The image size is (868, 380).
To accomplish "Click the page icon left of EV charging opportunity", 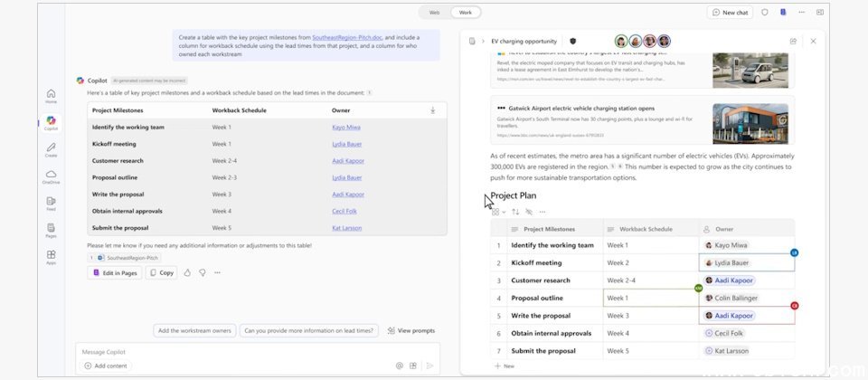I will (472, 41).
